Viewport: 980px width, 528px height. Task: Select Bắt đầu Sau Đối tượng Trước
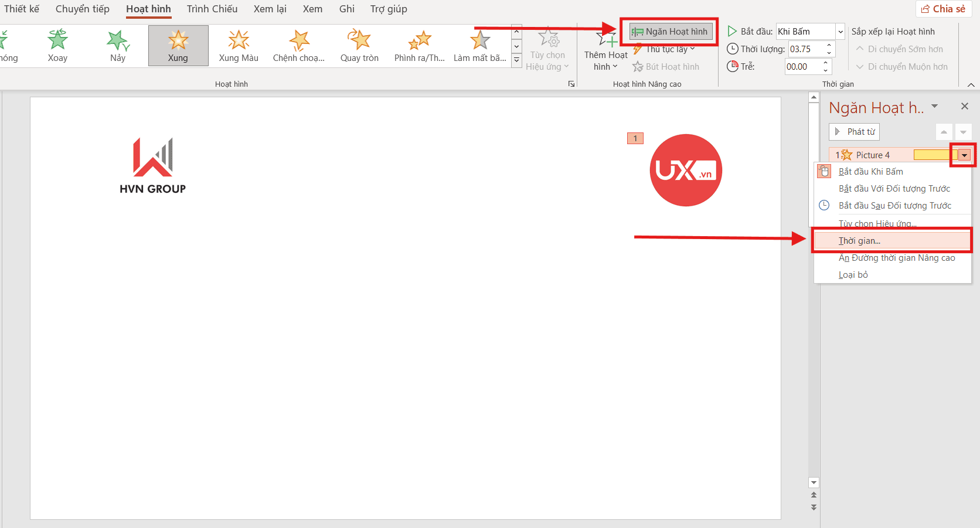point(895,205)
